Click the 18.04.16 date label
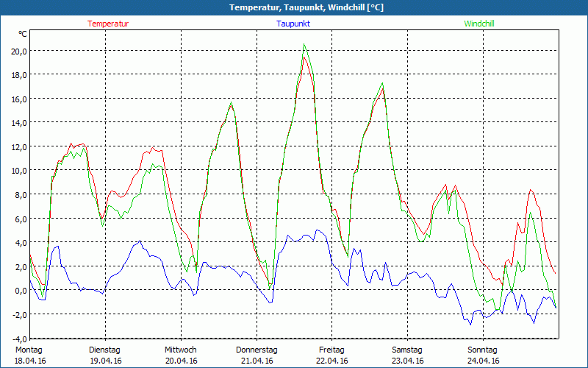Viewport: 588px width, 368px height. point(30,361)
